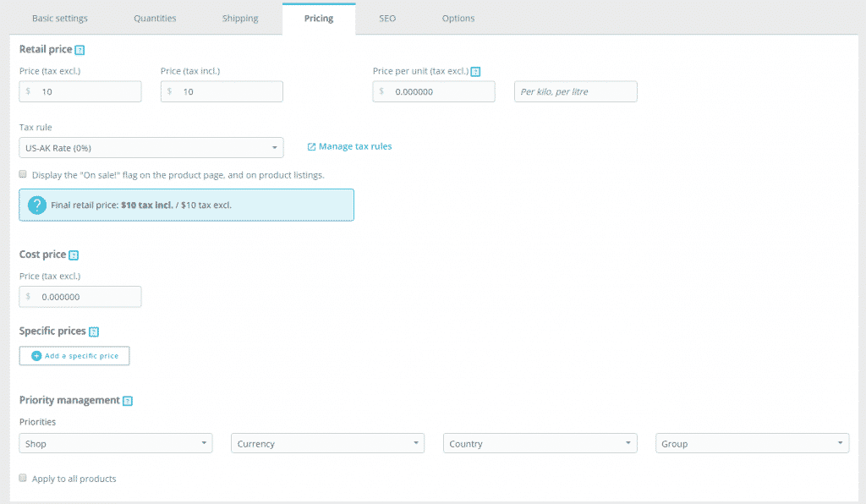Expand the Shop priority dropdown

click(x=115, y=442)
